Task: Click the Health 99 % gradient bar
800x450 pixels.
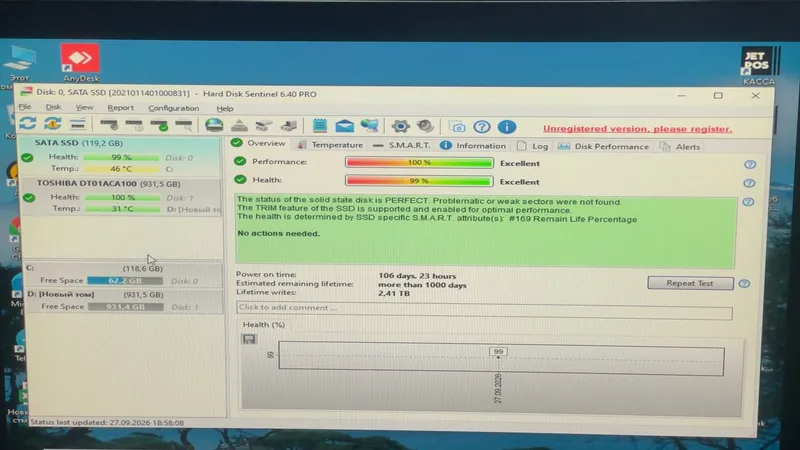Action: click(x=419, y=181)
